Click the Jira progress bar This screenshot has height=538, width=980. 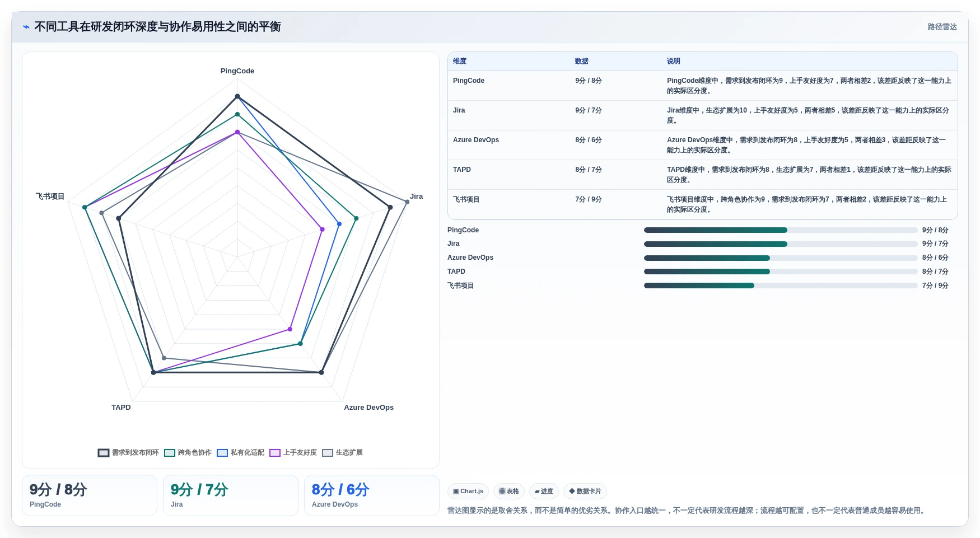(x=781, y=244)
